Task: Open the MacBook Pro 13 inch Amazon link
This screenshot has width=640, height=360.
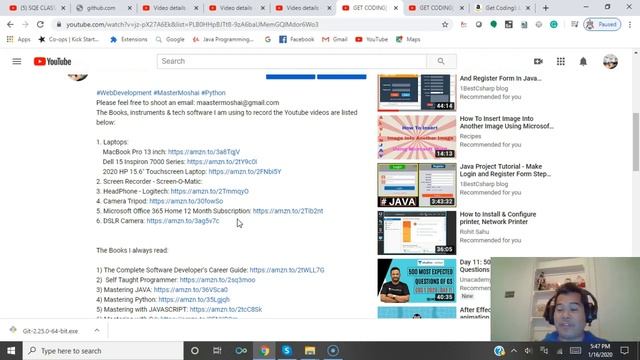Action: pyautogui.click(x=204, y=152)
